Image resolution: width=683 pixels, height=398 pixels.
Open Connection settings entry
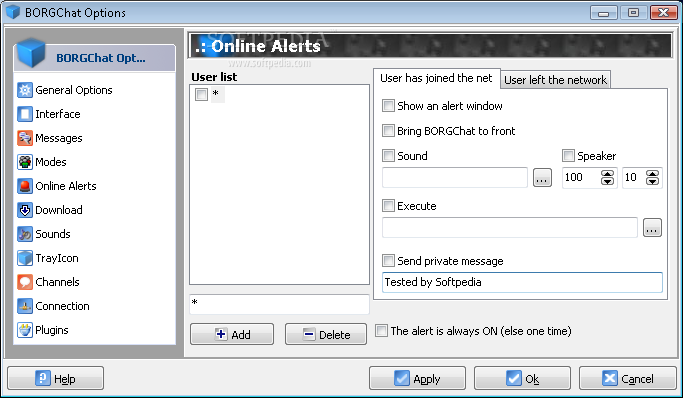62,306
